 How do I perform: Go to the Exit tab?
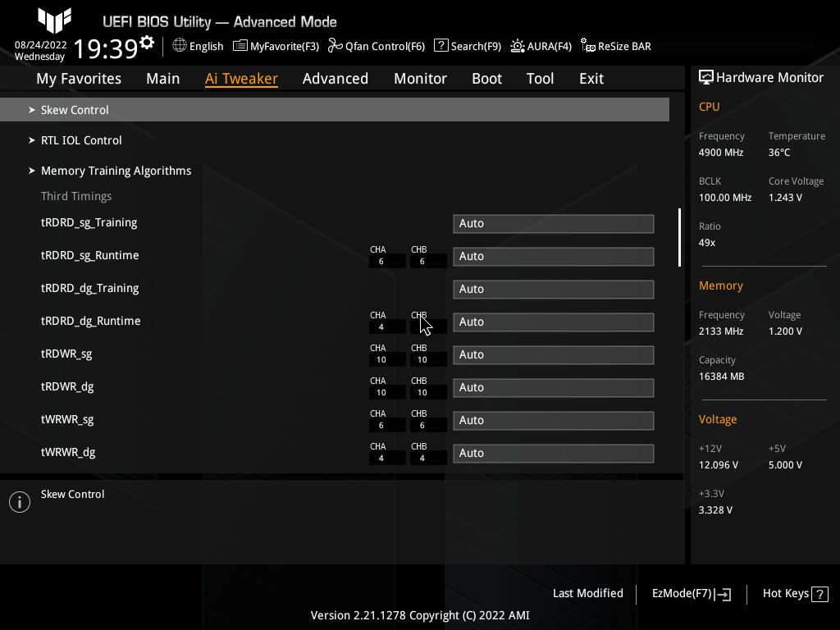(x=591, y=78)
